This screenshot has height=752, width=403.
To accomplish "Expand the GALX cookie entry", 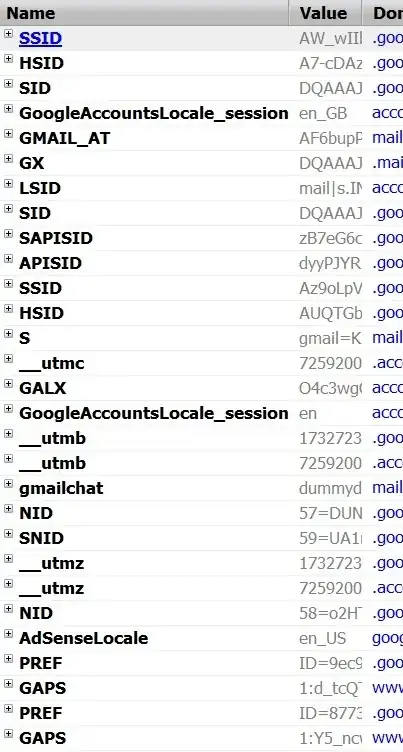I will click(x=8, y=383).
